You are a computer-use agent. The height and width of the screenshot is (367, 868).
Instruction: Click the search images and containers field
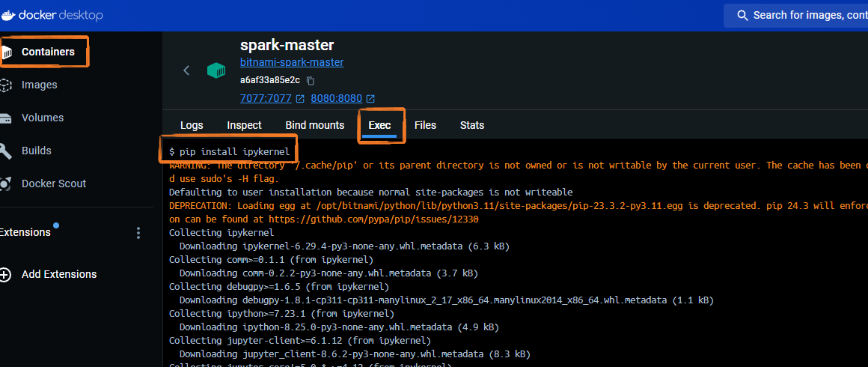pyautogui.click(x=796, y=16)
